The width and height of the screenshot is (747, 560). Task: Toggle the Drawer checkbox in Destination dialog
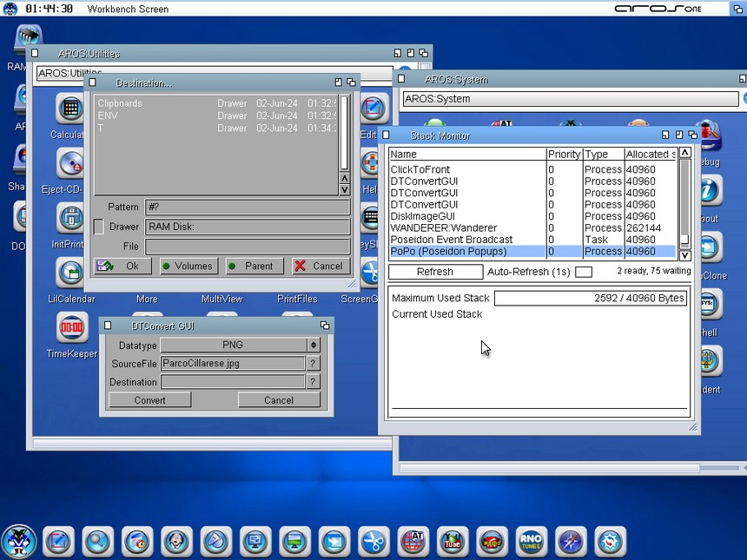click(x=99, y=227)
